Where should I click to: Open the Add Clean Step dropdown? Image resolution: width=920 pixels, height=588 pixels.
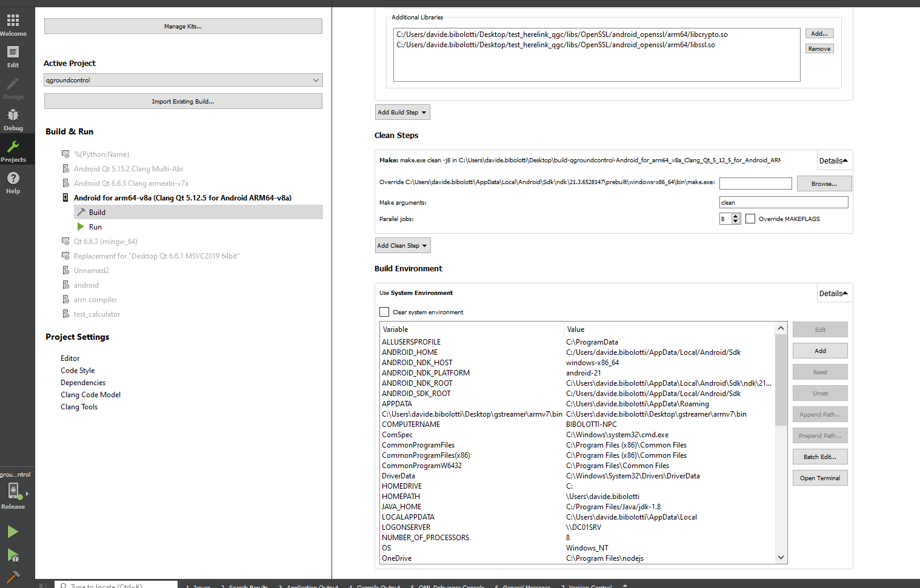pos(402,246)
